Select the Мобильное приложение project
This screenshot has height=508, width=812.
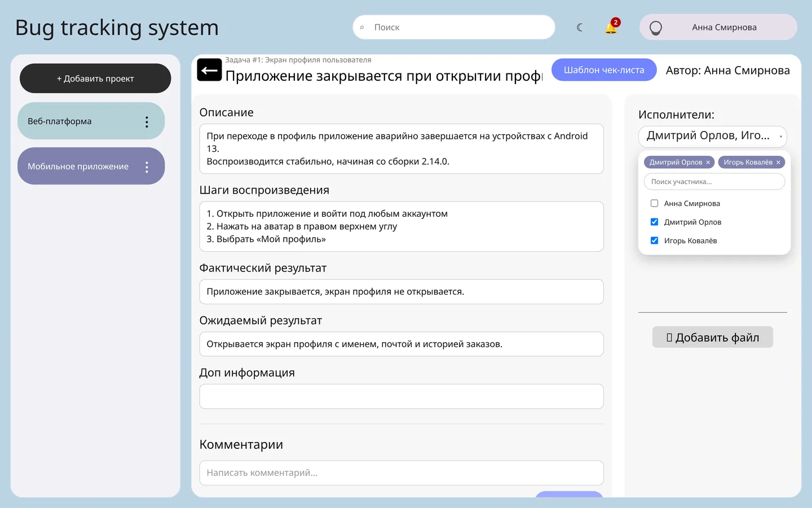91,166
